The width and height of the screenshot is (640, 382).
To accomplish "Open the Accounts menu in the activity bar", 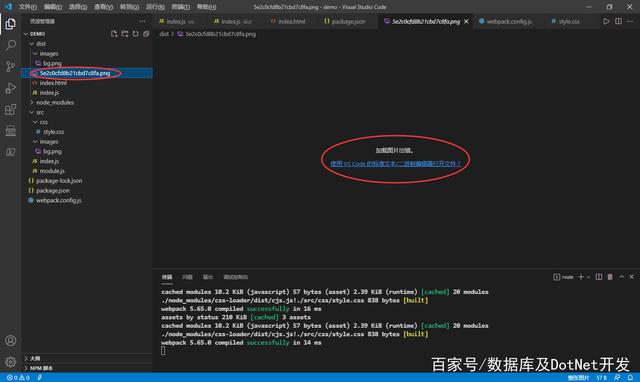I will tap(11, 340).
